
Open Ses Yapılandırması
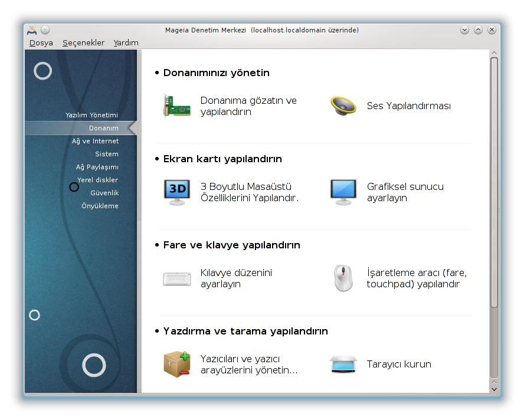tap(409, 106)
